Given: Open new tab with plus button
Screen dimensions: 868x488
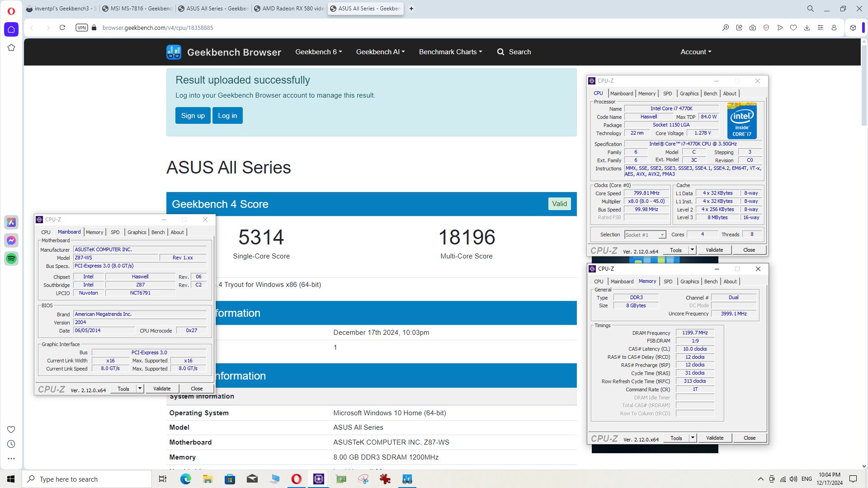Looking at the screenshot, I should 411,9.
